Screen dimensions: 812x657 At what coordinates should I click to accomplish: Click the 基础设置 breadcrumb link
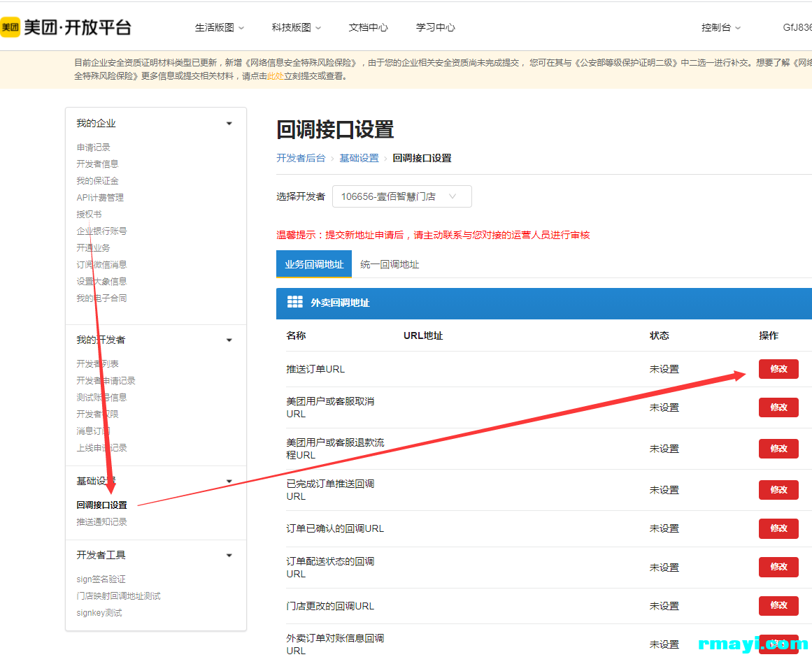click(359, 158)
